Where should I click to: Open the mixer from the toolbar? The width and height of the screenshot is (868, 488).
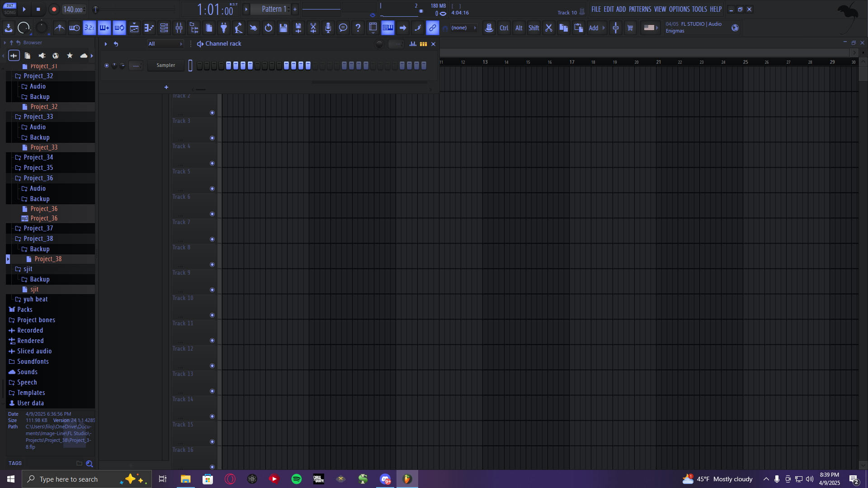point(179,28)
